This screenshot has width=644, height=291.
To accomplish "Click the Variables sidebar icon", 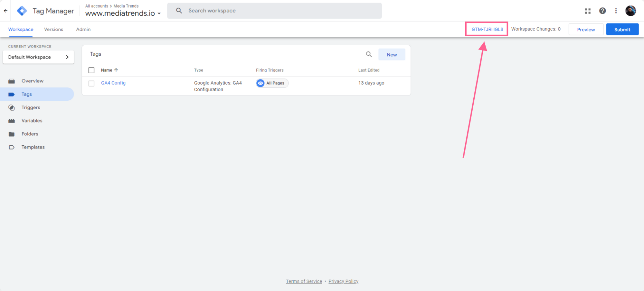I will click(x=12, y=121).
